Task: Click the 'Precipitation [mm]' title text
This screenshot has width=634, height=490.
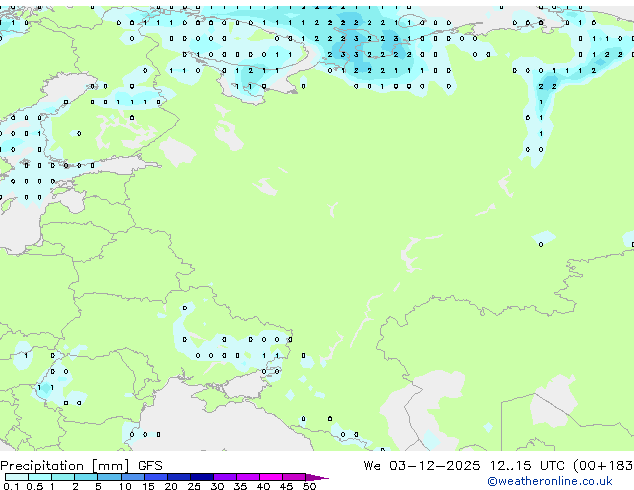Action: (x=65, y=466)
